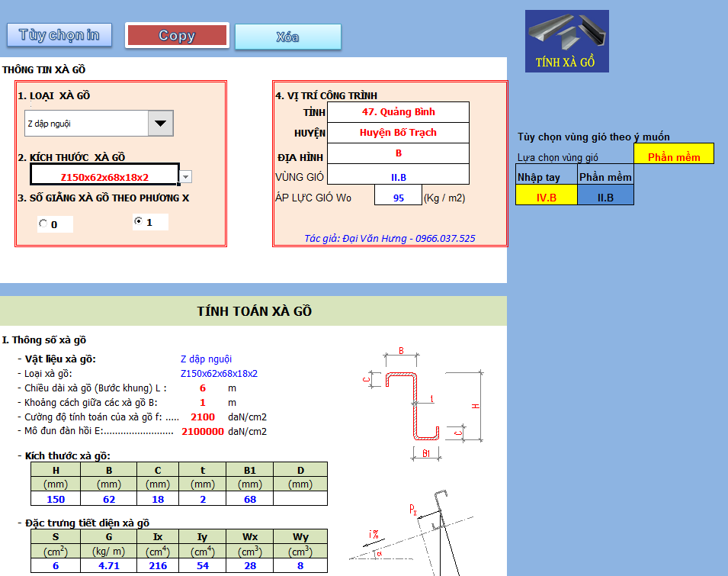Open the Z dập nguội dropdown arrow

click(161, 124)
